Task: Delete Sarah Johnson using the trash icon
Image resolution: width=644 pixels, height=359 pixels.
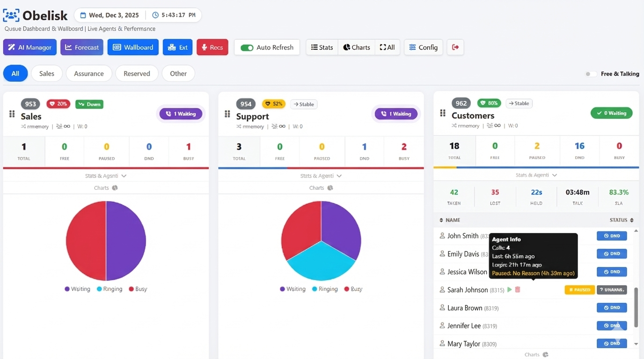Action: 517,289
